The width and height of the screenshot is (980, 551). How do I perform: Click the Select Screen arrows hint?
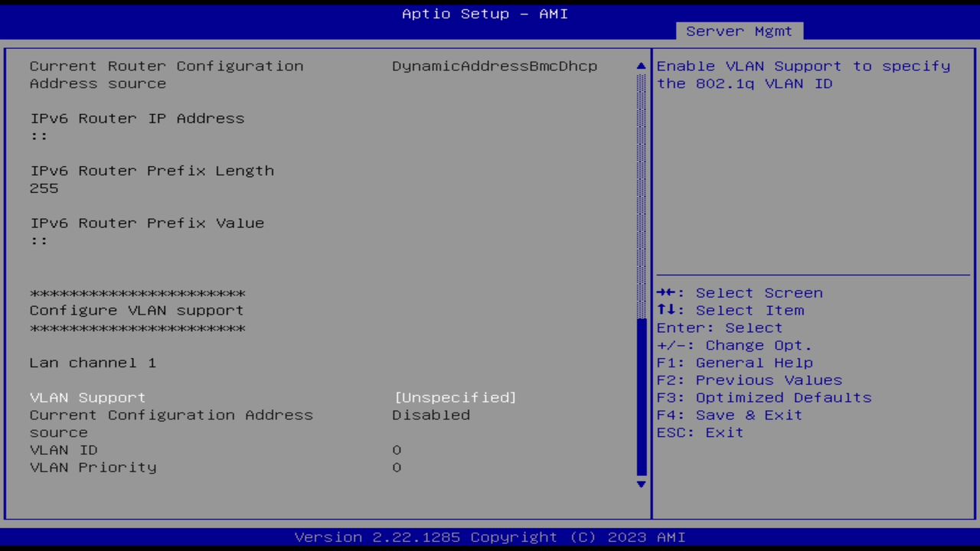[740, 293]
